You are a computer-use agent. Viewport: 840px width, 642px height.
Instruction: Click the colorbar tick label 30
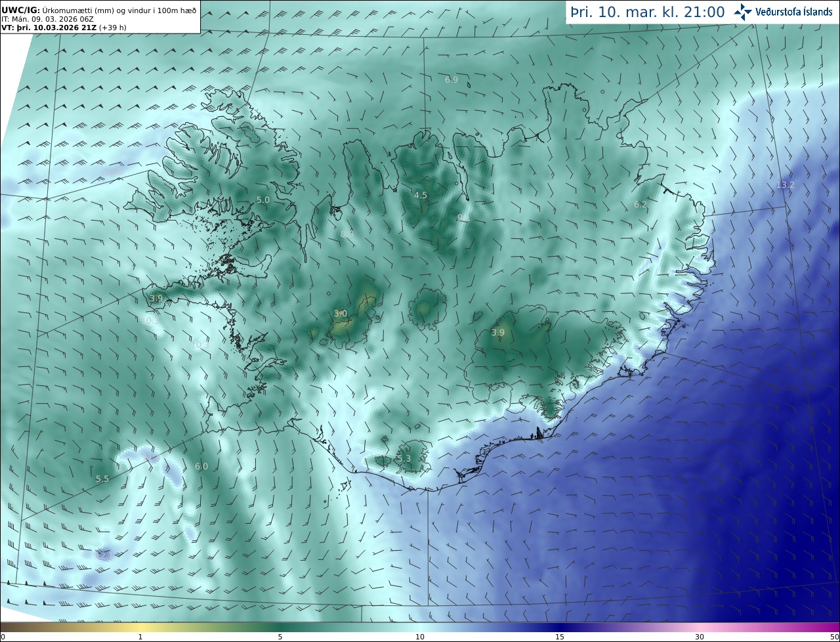click(x=700, y=637)
